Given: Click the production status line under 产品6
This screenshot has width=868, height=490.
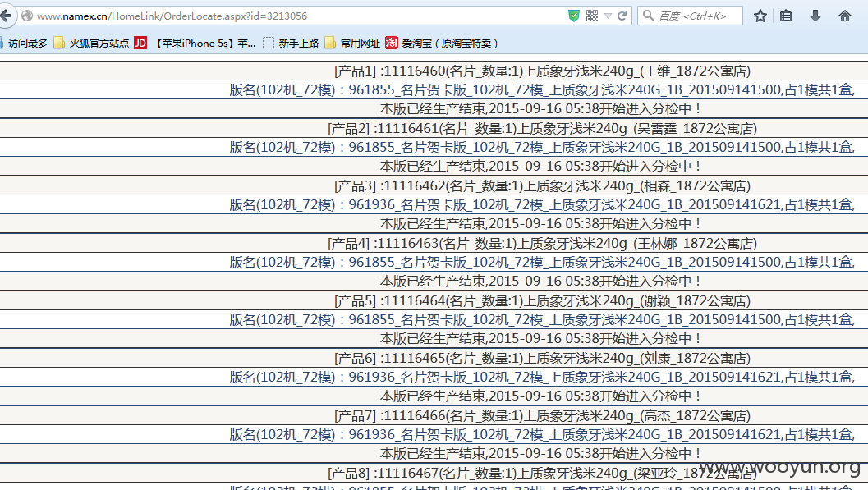Looking at the screenshot, I should 541,396.
